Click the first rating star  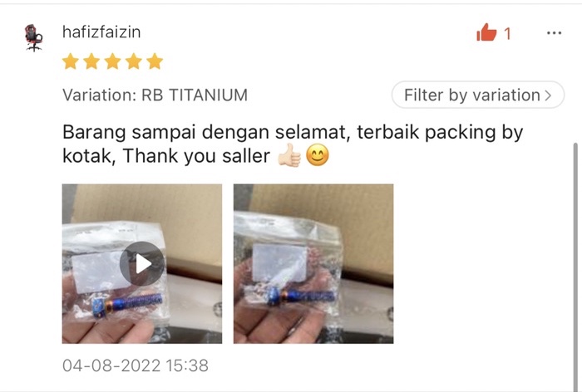pyautogui.click(x=71, y=61)
